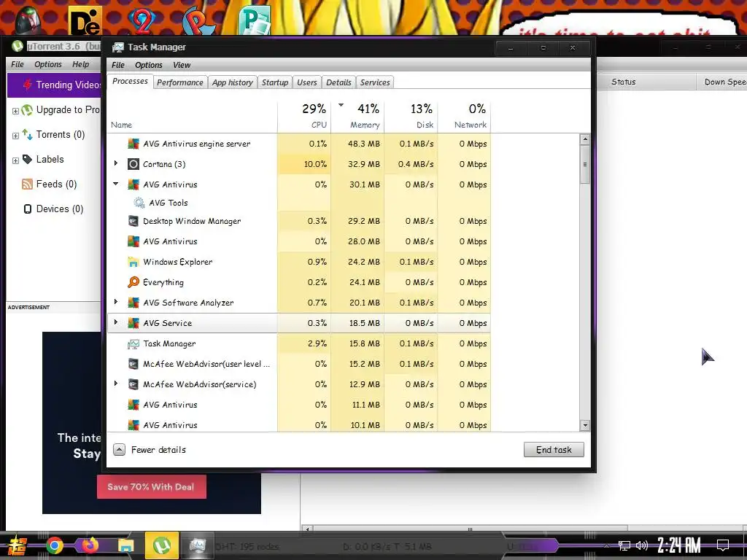Open uTorrent Help menu
The image size is (747, 560).
tap(80, 64)
